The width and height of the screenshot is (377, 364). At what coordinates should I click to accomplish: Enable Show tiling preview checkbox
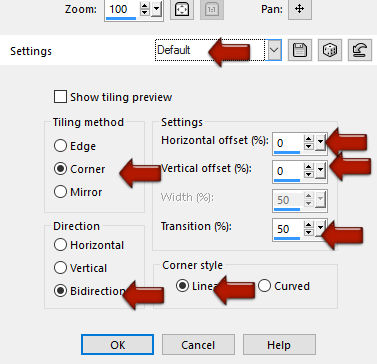coord(60,97)
